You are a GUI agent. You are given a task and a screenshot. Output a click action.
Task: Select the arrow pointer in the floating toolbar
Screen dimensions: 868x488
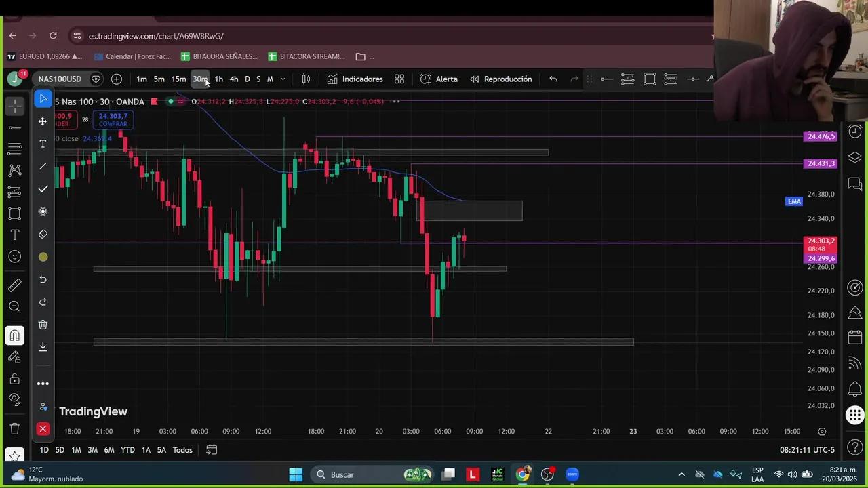[43, 99]
